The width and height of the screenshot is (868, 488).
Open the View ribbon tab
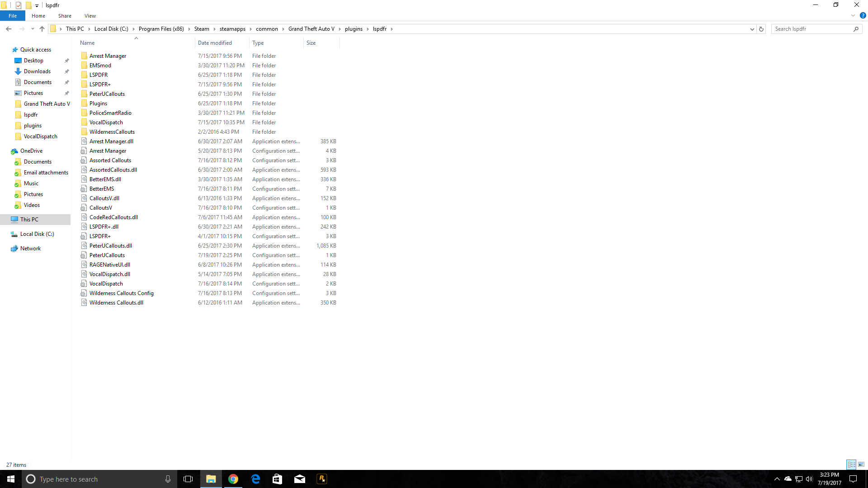pyautogui.click(x=90, y=16)
